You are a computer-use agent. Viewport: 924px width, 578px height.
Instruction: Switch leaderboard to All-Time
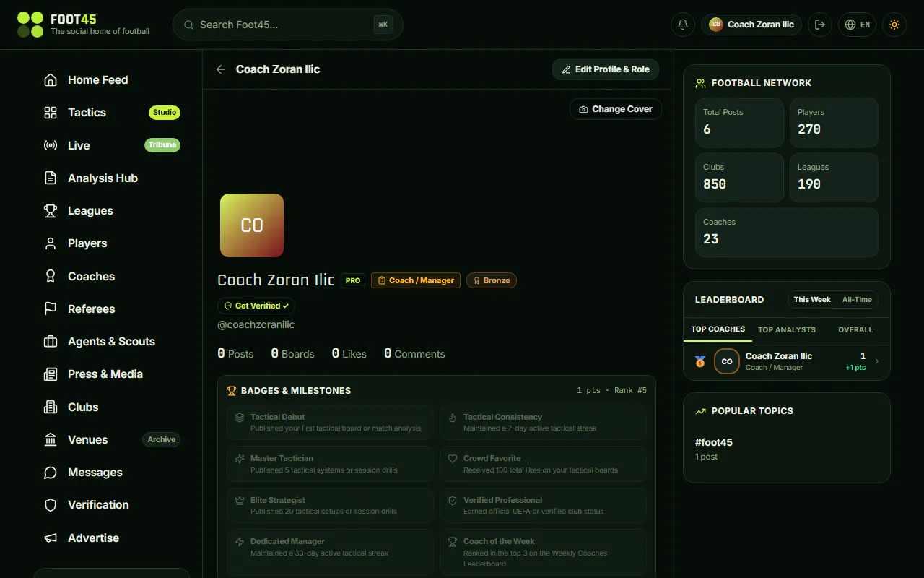point(857,299)
